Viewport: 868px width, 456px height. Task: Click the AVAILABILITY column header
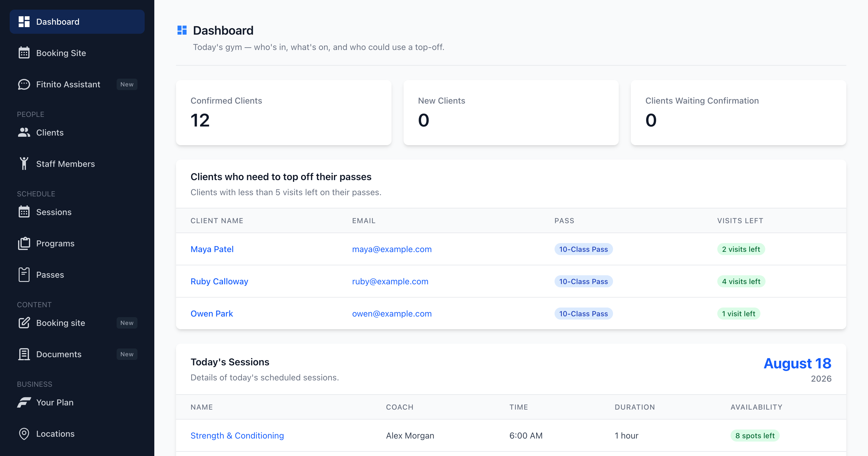tap(756, 407)
